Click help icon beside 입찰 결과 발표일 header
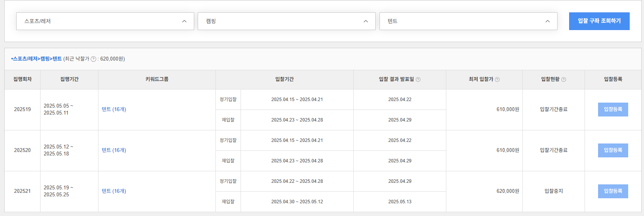This screenshot has height=216, width=644. (x=418, y=79)
